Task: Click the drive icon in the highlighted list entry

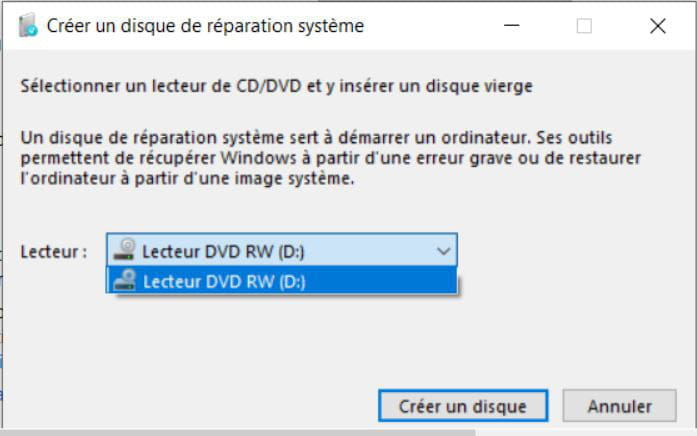Action: pyautogui.click(x=125, y=281)
